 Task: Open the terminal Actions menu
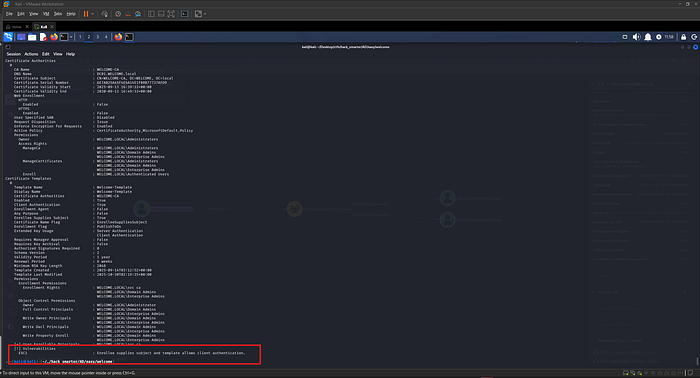pos(31,54)
